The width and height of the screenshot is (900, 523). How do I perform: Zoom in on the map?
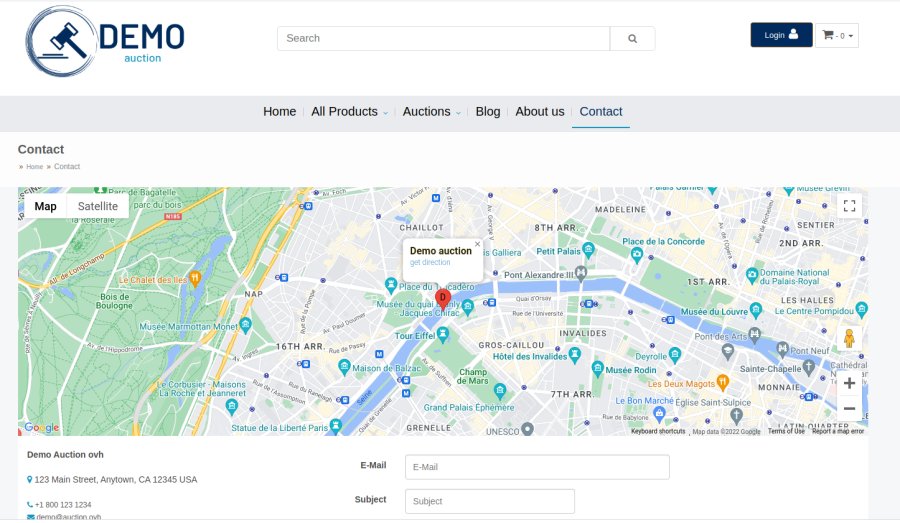click(849, 383)
